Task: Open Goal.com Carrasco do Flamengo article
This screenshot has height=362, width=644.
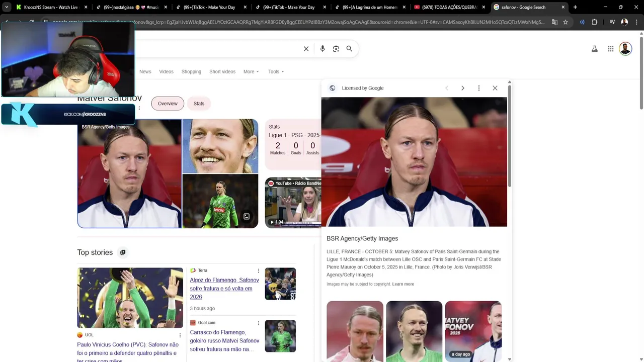Action: [224, 341]
